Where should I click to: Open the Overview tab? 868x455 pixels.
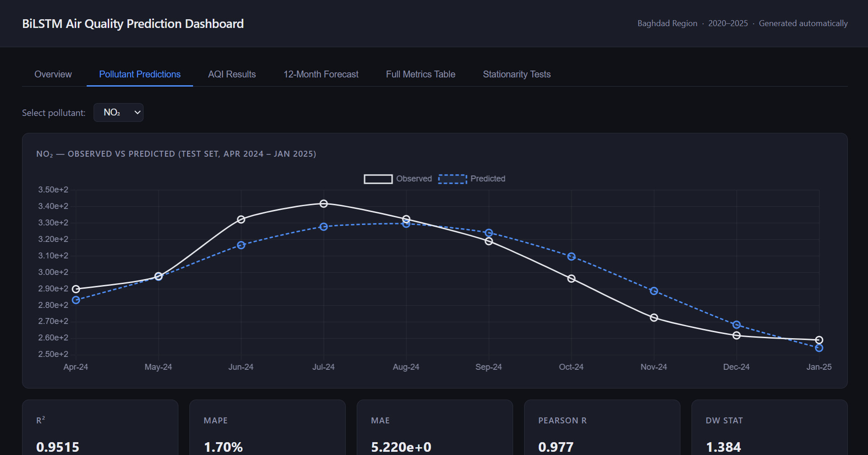coord(53,74)
